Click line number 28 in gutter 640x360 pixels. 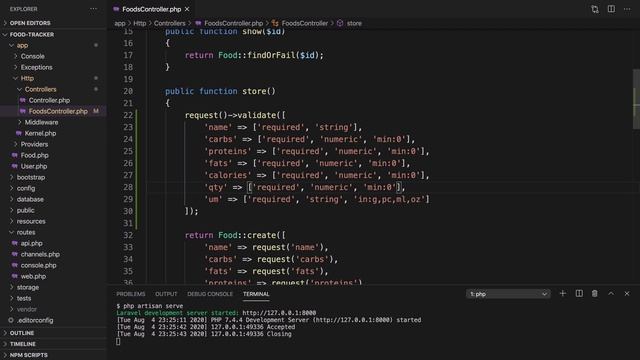(x=128, y=187)
